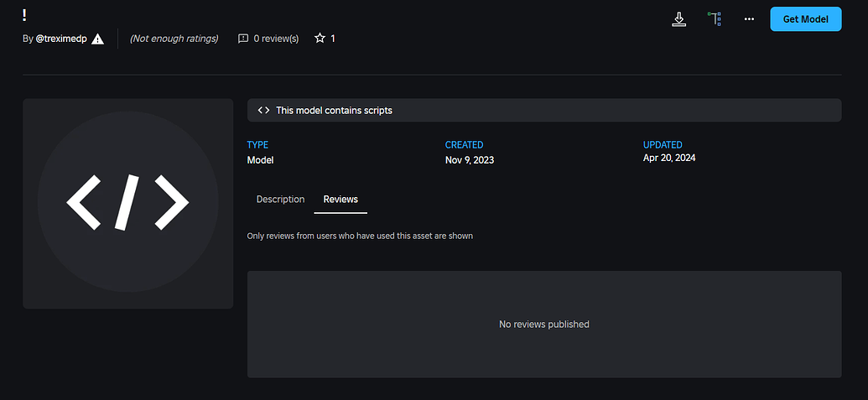Click the review comment bubble icon
This screenshot has height=400, width=868.
pyautogui.click(x=243, y=39)
